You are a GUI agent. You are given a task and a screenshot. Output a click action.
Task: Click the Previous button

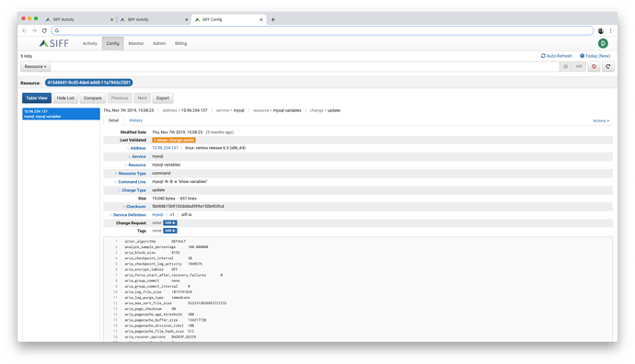(x=120, y=97)
